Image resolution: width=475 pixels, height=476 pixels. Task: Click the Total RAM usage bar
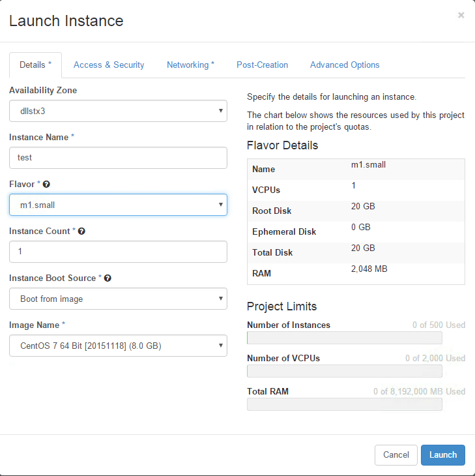tap(344, 404)
